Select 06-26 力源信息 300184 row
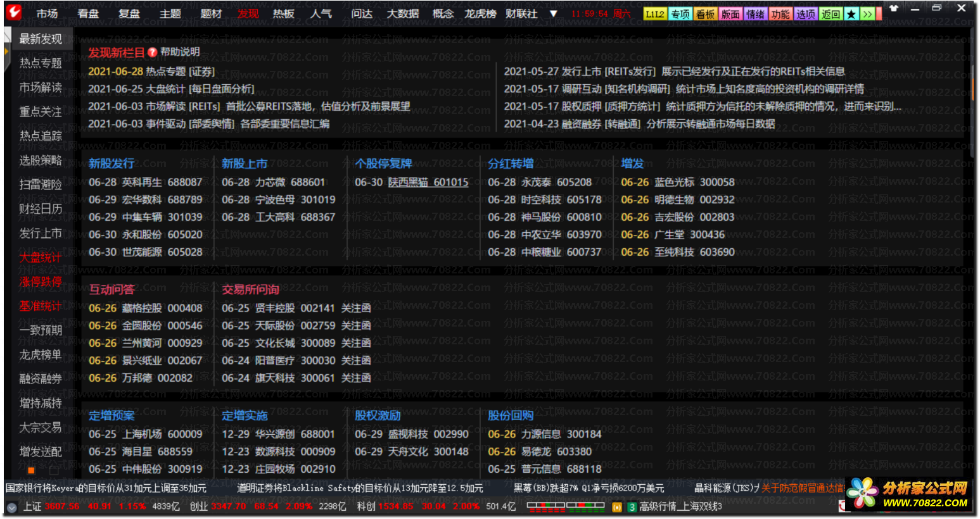Viewport: 980px width, 519px height. 544,434
